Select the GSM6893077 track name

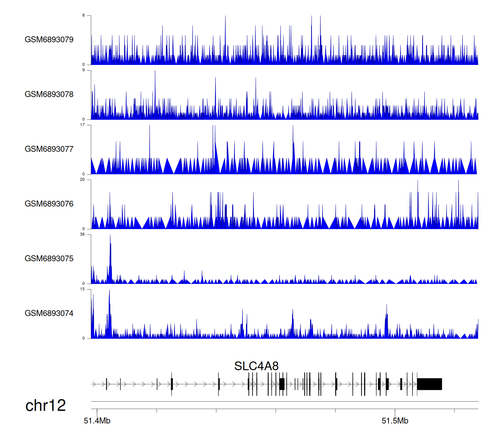(49, 149)
